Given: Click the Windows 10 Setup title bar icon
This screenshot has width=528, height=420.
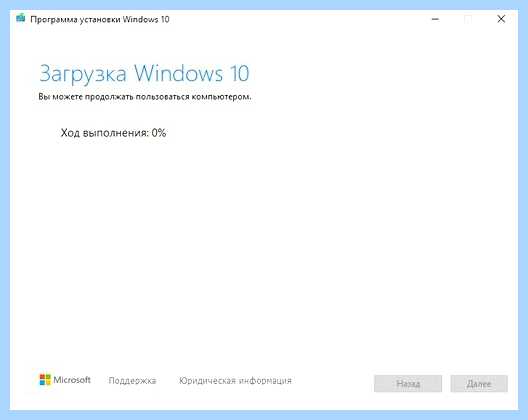Looking at the screenshot, I should [x=21, y=19].
